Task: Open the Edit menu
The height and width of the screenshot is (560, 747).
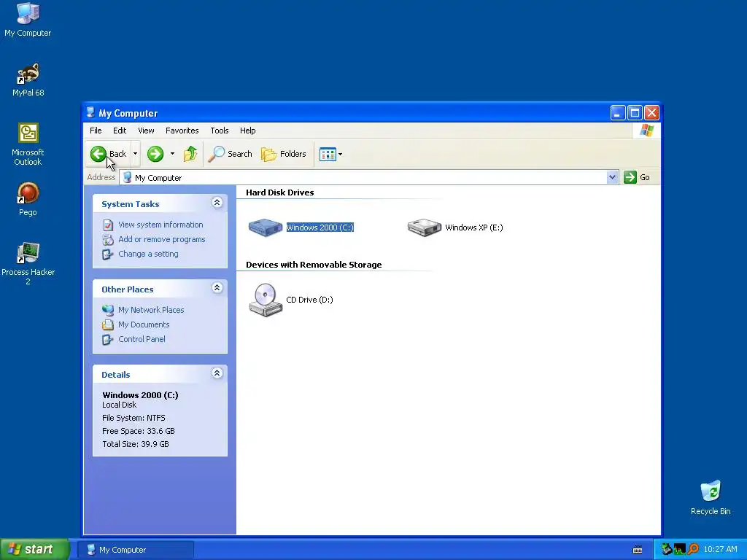Action: click(120, 131)
